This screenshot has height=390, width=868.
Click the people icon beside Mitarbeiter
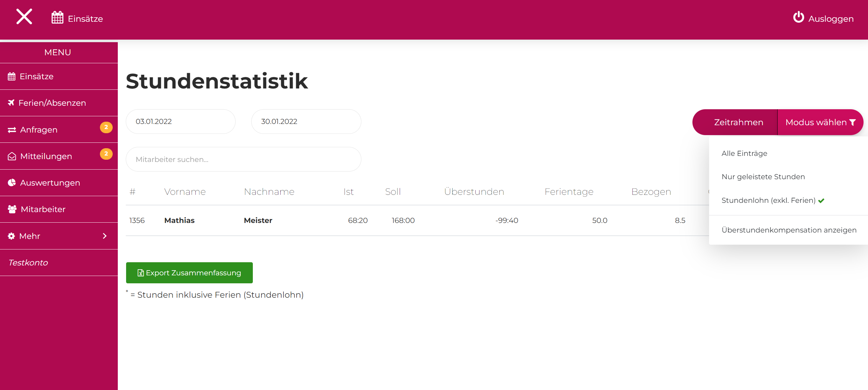[12, 209]
